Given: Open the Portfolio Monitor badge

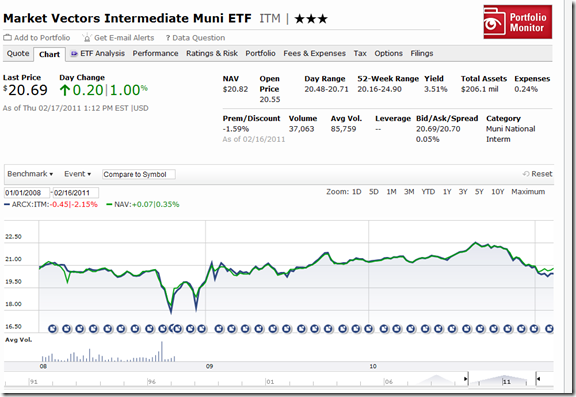Looking at the screenshot, I should pos(518,22).
